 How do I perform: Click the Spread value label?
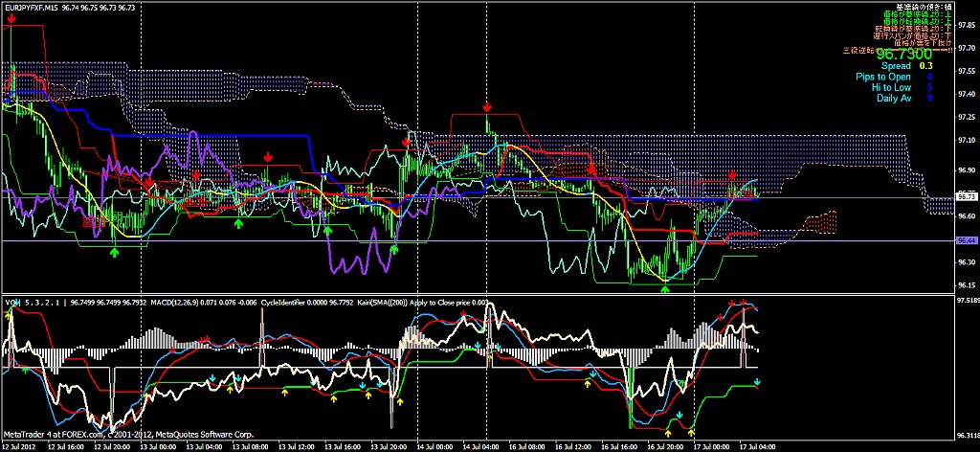pyautogui.click(x=896, y=66)
